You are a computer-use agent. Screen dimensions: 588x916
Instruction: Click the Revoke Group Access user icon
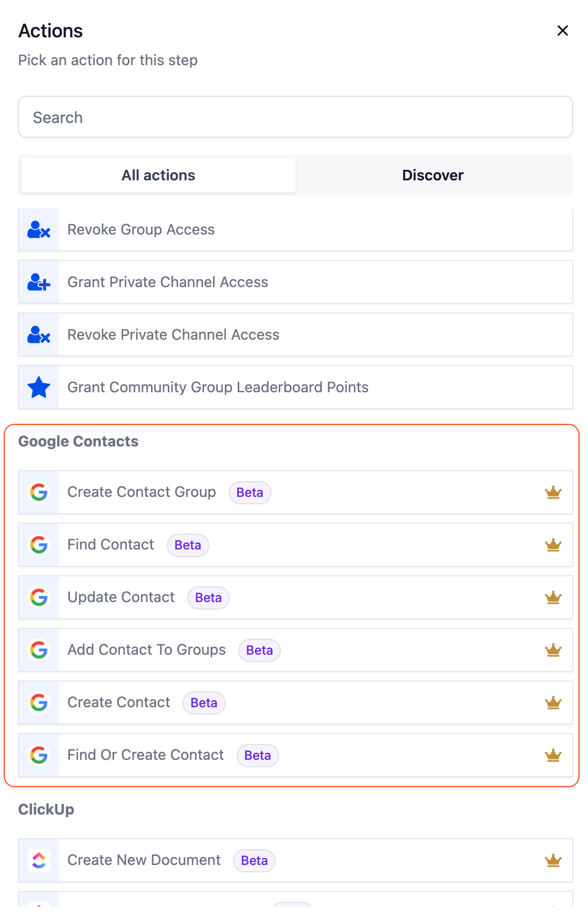click(39, 230)
